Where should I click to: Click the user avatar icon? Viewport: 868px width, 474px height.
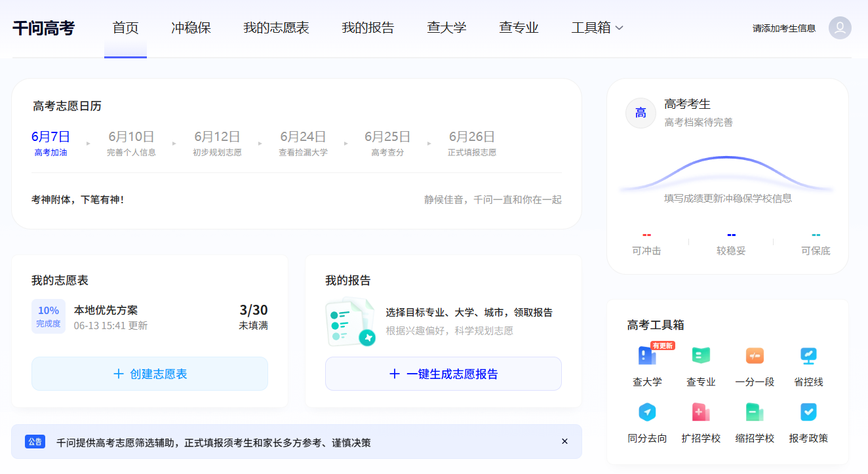[840, 28]
